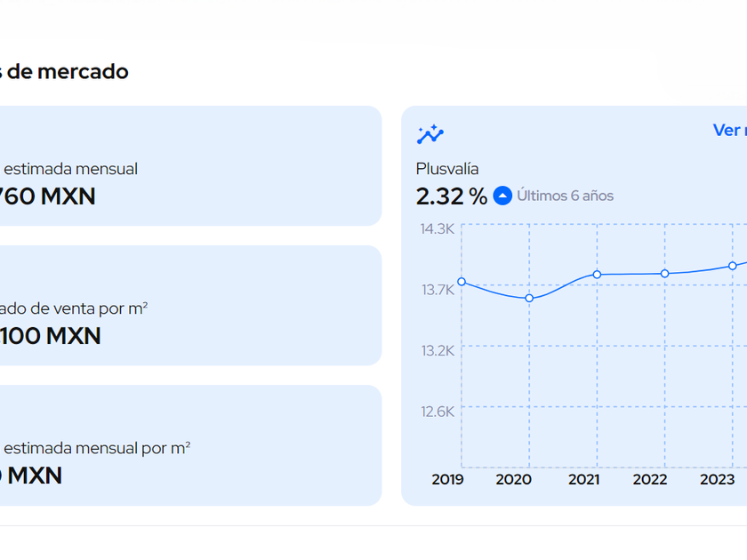The height and width of the screenshot is (560, 747).
Task: Click the blue up-arrow plusvalía indicator
Action: click(502, 196)
